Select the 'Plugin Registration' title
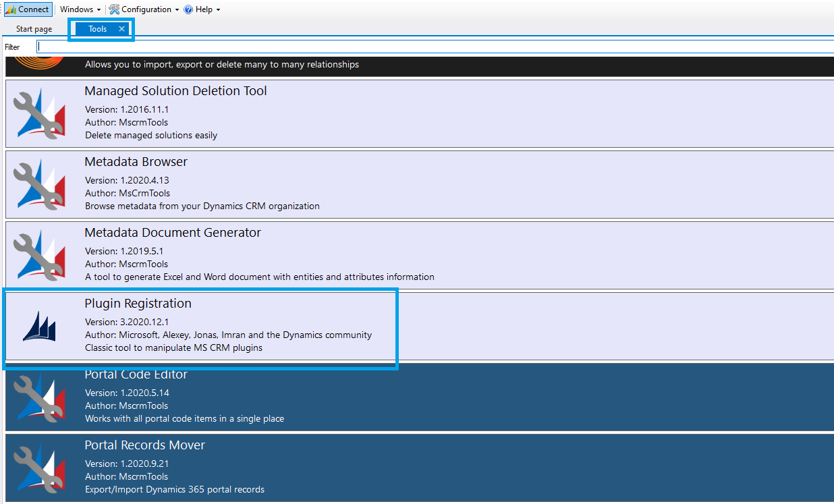 138,304
